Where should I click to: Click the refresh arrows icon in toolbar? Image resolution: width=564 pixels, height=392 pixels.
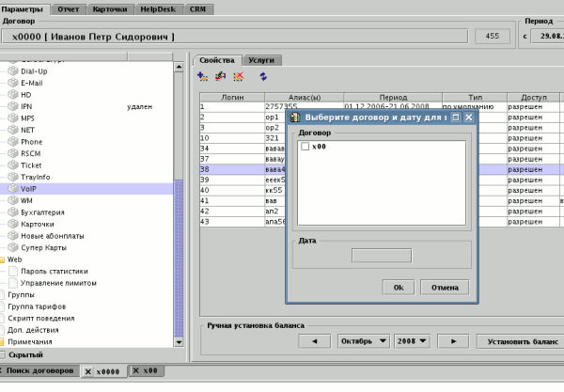[x=262, y=75]
